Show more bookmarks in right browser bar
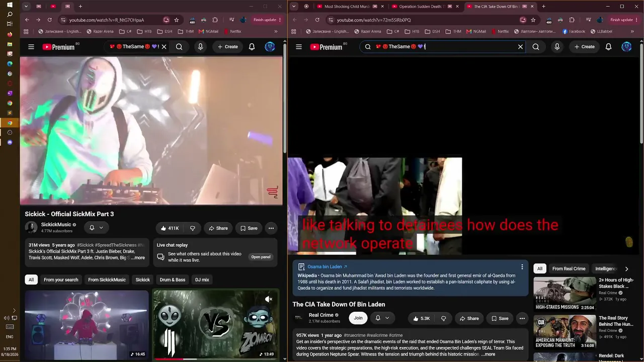The image size is (644, 362). [x=632, y=31]
